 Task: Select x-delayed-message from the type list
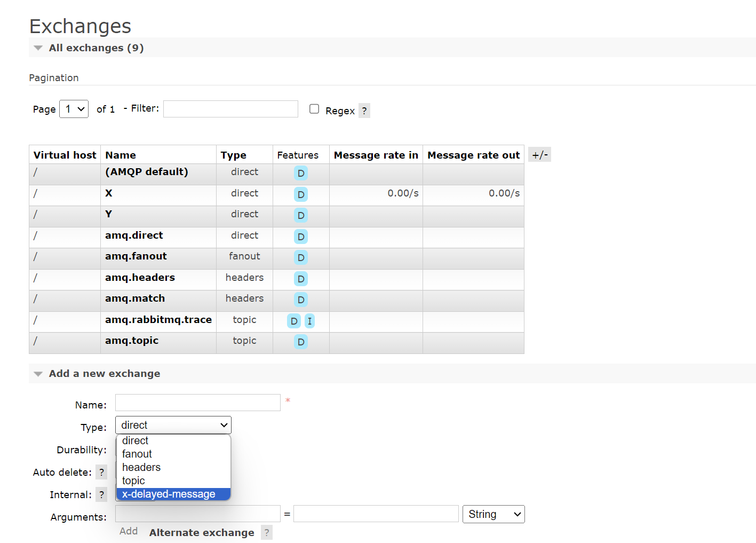[x=169, y=494]
